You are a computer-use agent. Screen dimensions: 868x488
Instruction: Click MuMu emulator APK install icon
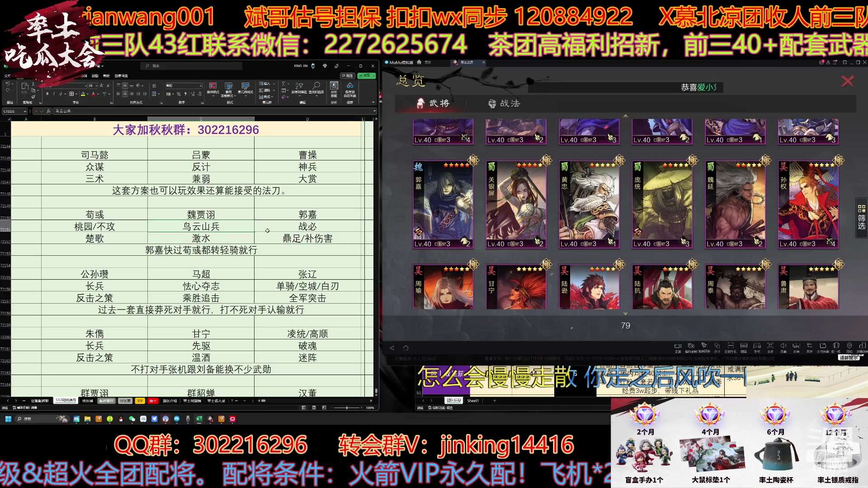click(796, 346)
